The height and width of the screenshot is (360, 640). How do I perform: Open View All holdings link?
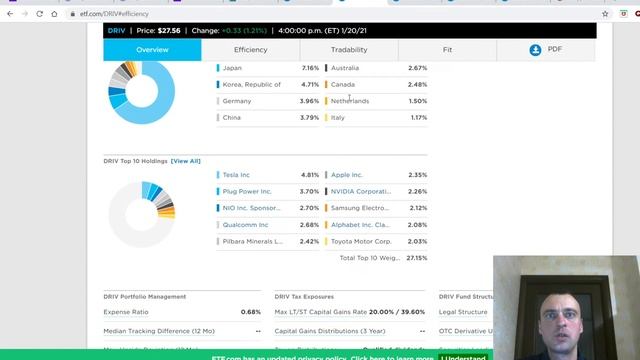click(x=186, y=161)
